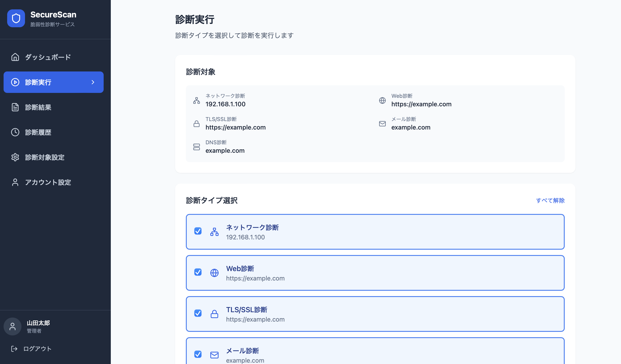
Task: Click the 脆弱性診断サービス subtitle
Action: pyautogui.click(x=52, y=24)
